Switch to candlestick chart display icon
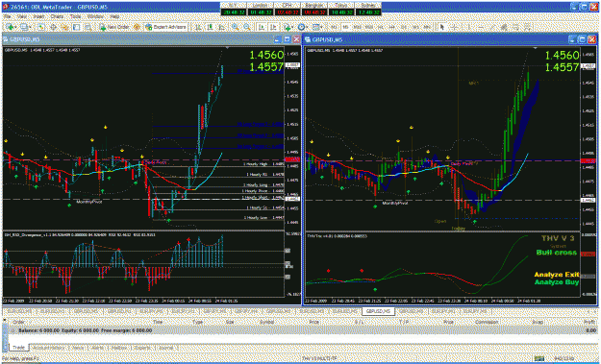601x364 pixels. pyautogui.click(x=210, y=27)
